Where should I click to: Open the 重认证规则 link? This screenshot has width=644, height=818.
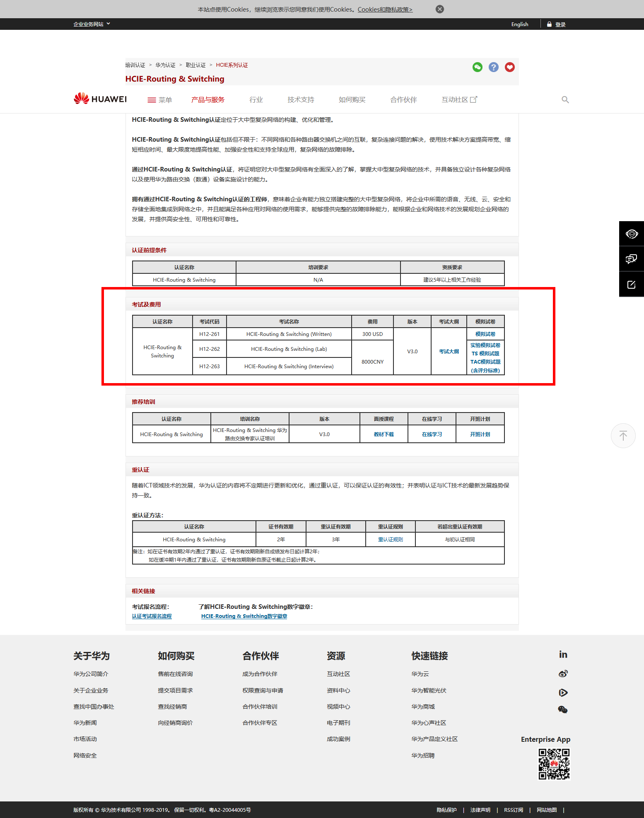point(391,540)
